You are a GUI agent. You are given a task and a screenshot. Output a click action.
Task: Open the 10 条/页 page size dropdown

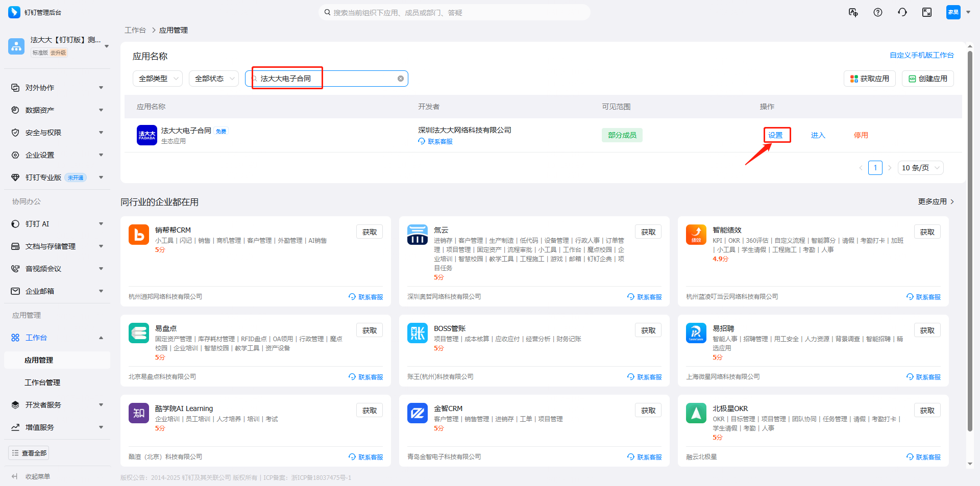[921, 168]
